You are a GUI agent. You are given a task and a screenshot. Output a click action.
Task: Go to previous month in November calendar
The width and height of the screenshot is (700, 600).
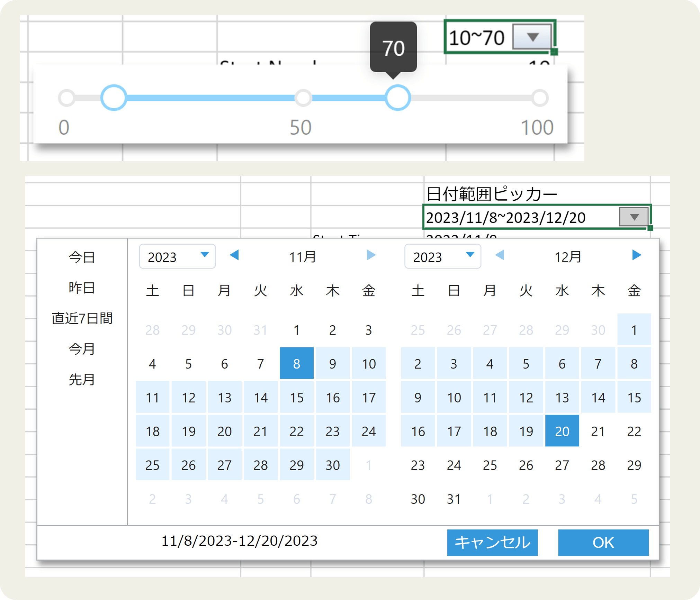(234, 255)
